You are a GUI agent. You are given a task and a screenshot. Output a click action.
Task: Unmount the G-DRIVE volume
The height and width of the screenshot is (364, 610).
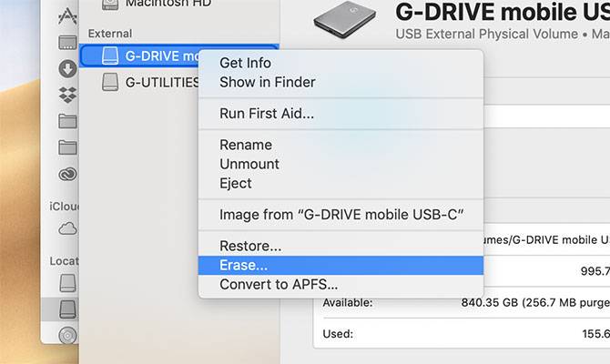249,164
